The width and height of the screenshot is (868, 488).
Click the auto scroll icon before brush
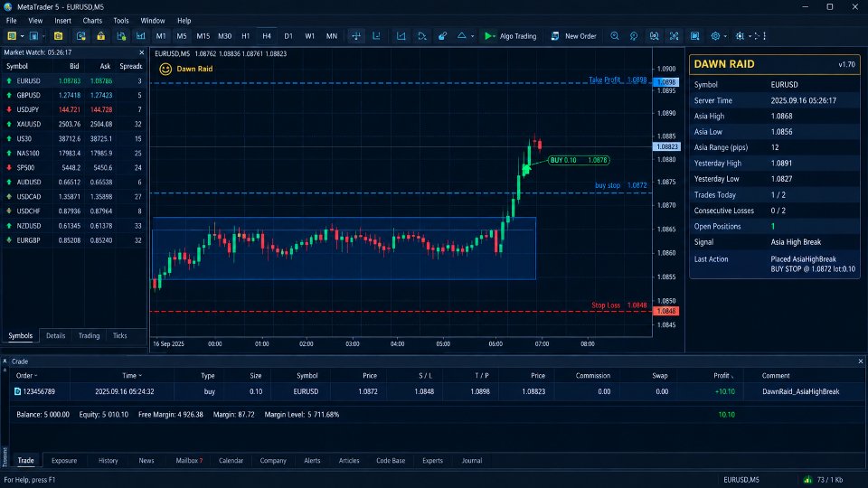coord(422,36)
